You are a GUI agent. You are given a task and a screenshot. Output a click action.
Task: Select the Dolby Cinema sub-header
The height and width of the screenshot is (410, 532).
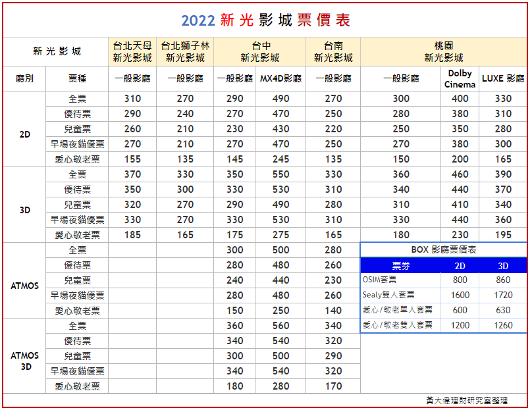pyautogui.click(x=460, y=79)
